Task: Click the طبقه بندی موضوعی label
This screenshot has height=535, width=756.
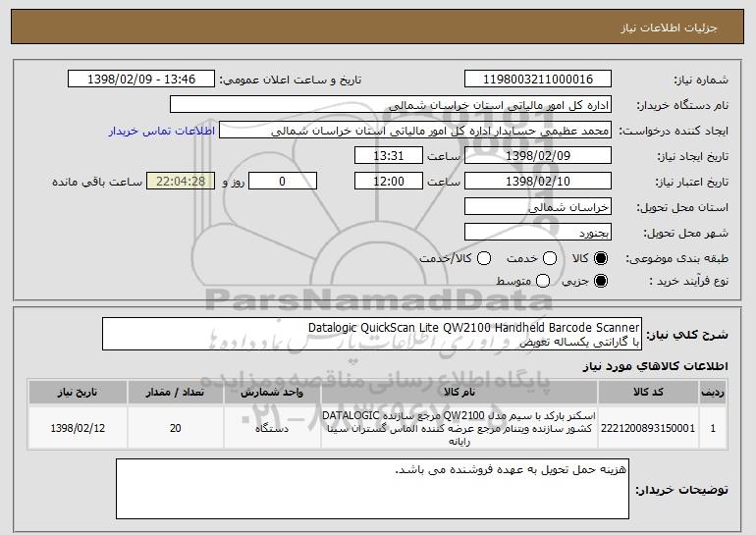Action: (x=676, y=259)
